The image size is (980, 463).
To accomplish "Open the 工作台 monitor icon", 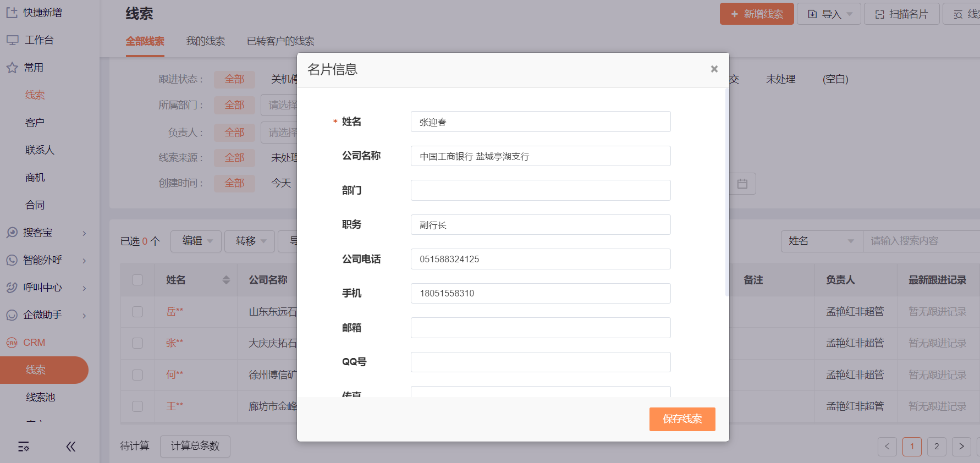I will point(12,40).
